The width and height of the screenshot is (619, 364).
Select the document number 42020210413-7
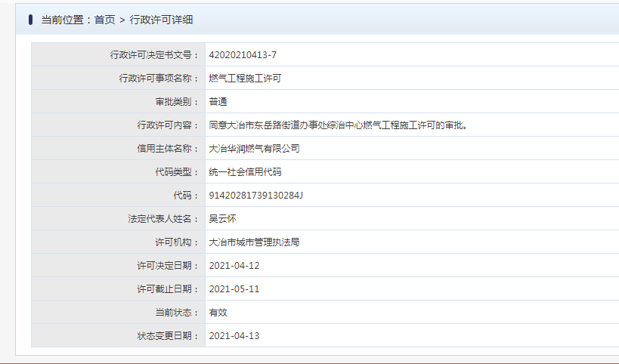coord(243,55)
